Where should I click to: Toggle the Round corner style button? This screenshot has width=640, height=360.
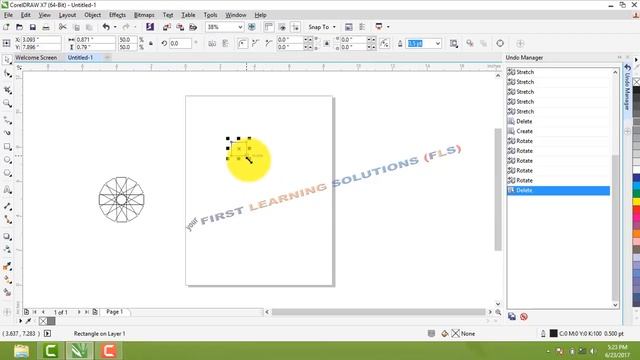click(242, 43)
